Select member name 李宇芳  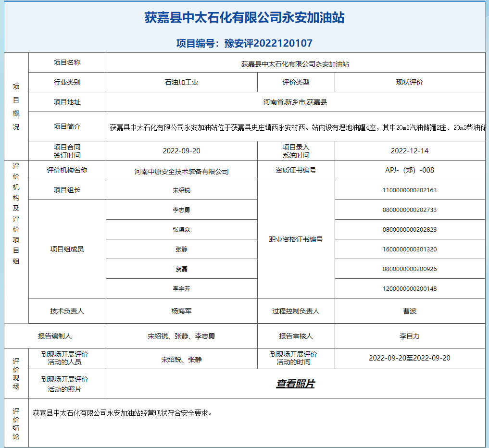181,289
